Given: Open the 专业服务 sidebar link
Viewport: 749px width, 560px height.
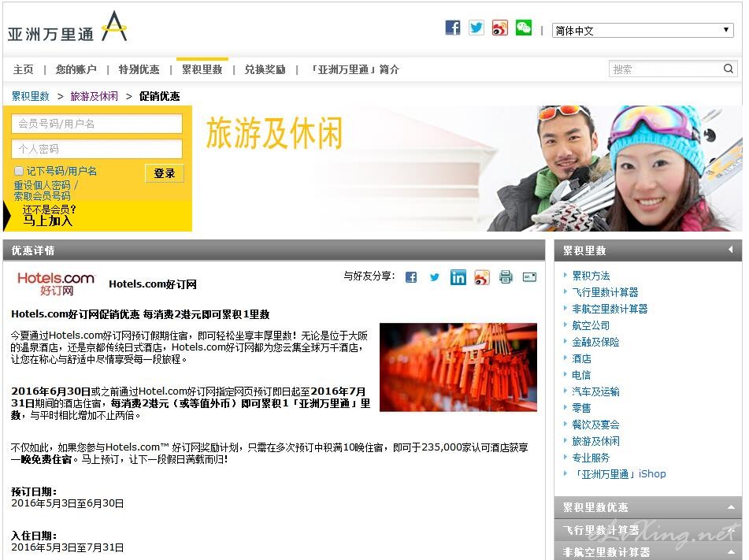Looking at the screenshot, I should [591, 458].
